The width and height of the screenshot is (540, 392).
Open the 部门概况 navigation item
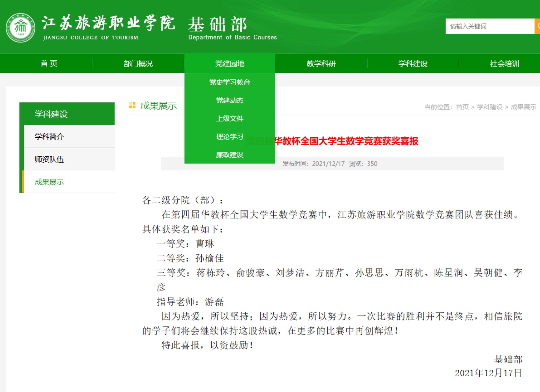point(138,63)
